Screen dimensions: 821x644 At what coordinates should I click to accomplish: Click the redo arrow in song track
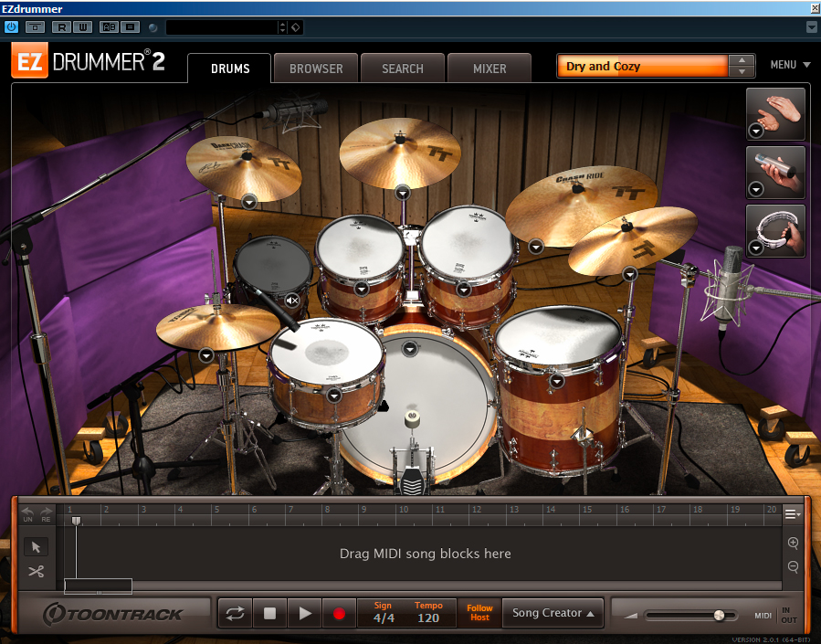pyautogui.click(x=46, y=514)
